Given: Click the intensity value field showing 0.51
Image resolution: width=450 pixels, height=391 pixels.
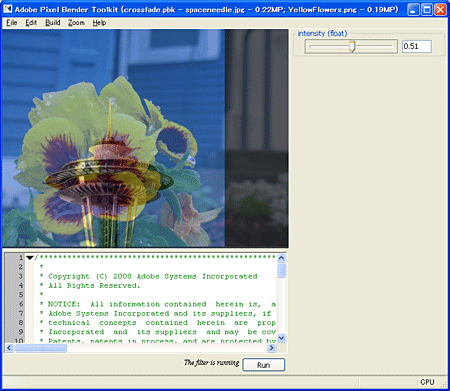Looking at the screenshot, I should coord(417,46).
